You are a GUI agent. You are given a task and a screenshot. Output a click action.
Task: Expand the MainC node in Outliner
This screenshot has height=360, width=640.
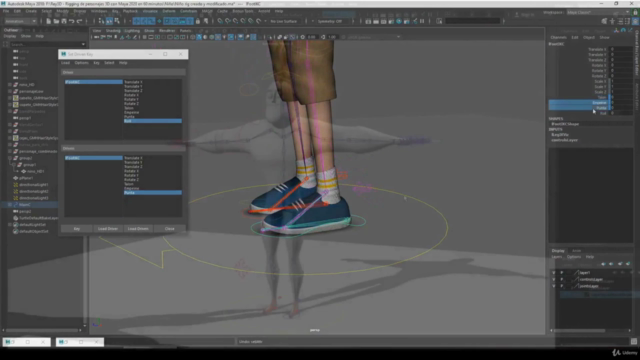pos(10,204)
